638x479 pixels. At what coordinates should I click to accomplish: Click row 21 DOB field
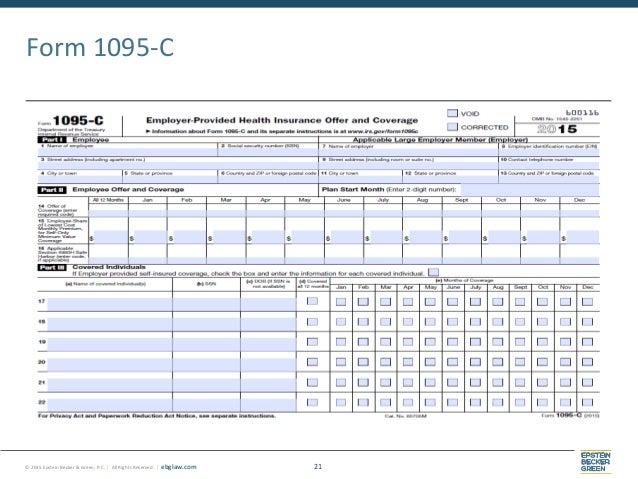[x=269, y=385]
